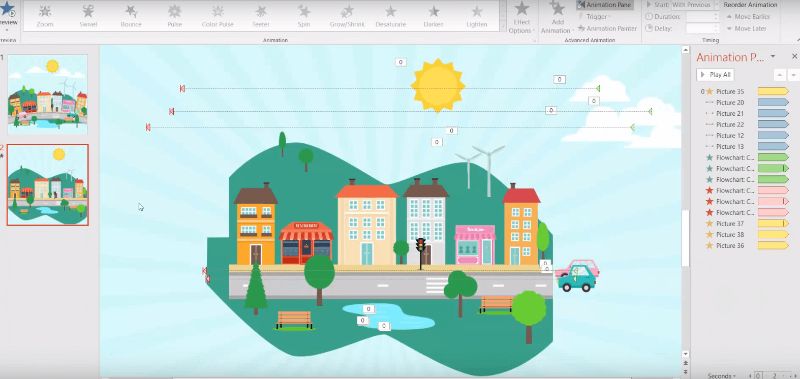Activate the Animation Painter tool

point(608,29)
